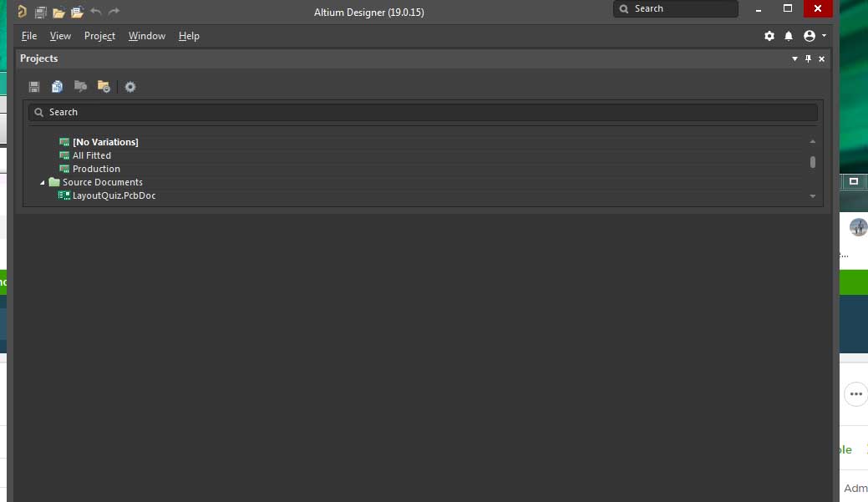The width and height of the screenshot is (868, 502).
Task: Open a document using title bar folder icon
Action: click(58, 12)
